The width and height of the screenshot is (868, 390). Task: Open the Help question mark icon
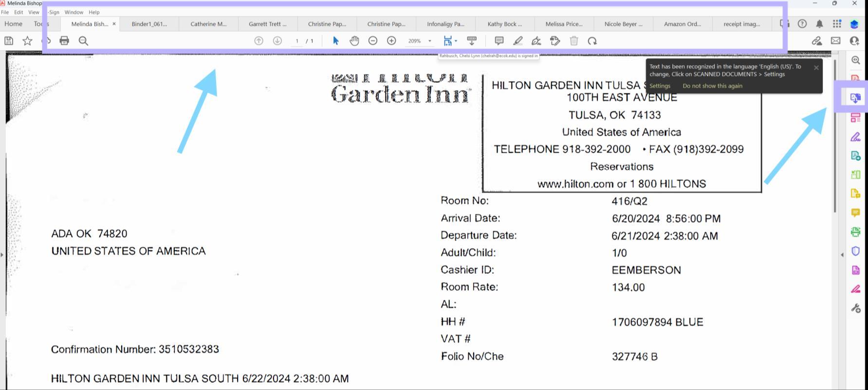(x=802, y=24)
